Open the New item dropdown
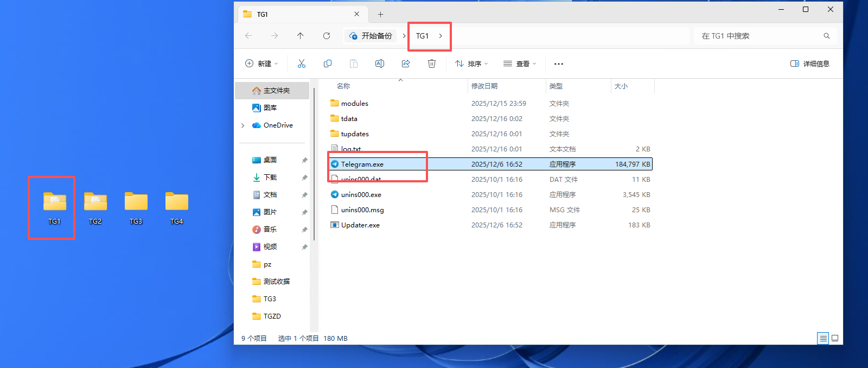868x368 pixels. click(x=261, y=64)
